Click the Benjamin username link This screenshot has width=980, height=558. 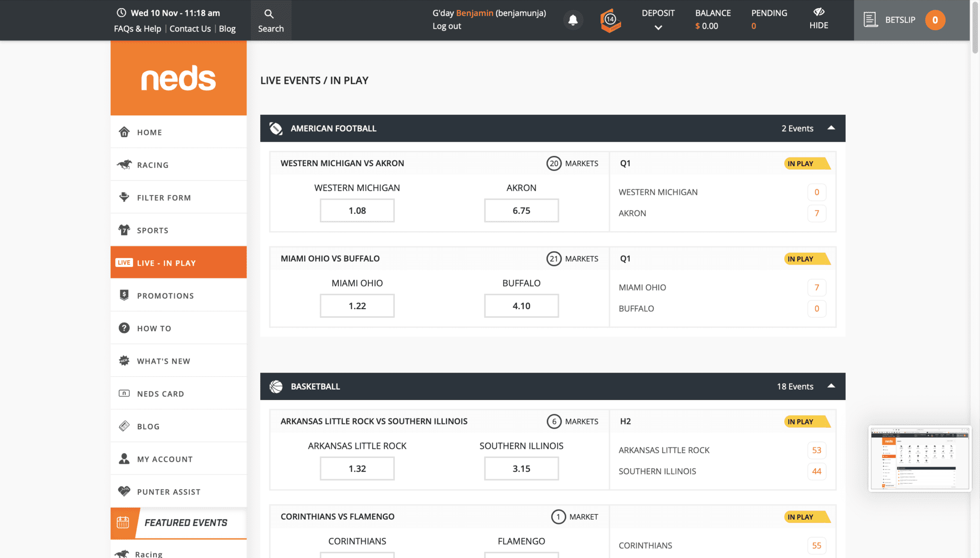[x=474, y=13]
